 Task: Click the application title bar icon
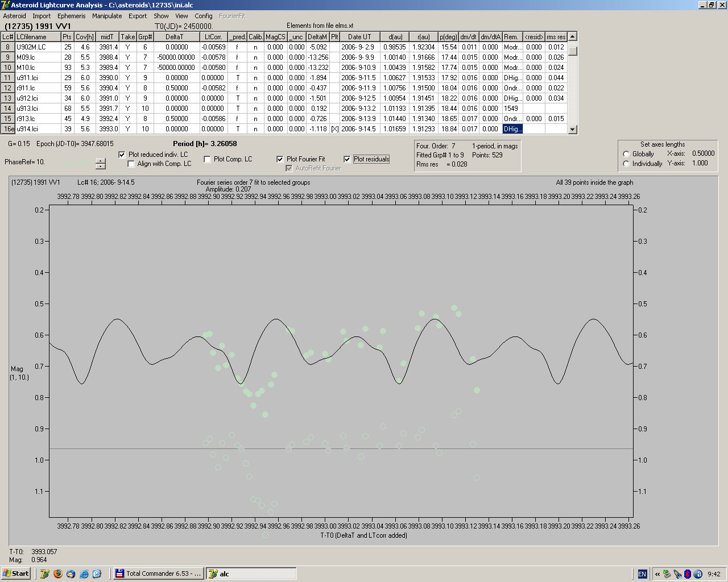coord(5,5)
